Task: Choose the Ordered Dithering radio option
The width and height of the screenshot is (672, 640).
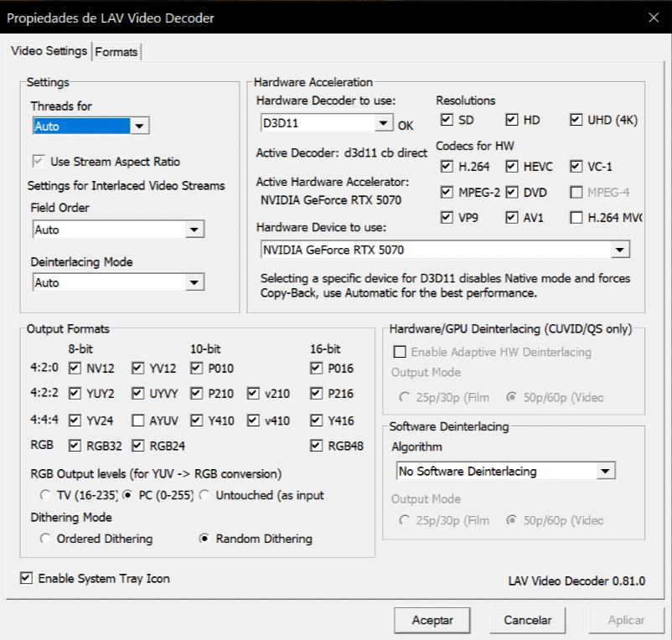Action: tap(46, 539)
